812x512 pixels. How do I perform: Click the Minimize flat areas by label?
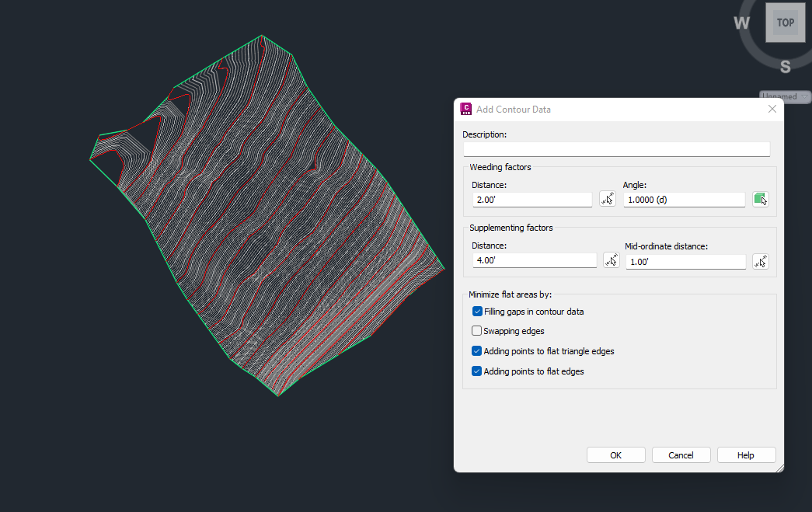click(x=510, y=294)
